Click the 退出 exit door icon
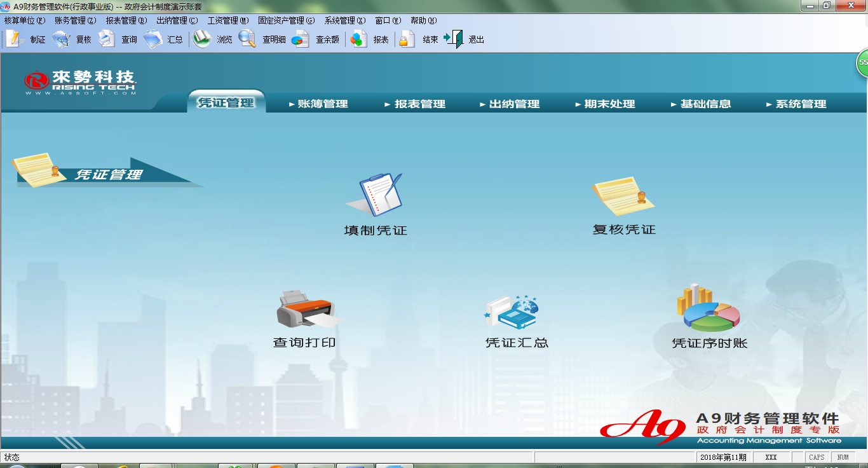Screen dimensions: 868x468 (454, 39)
